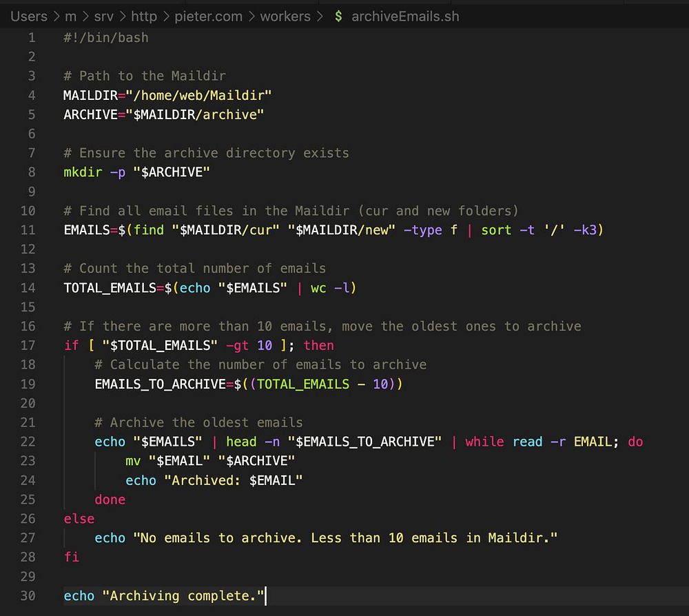Open the workers breadcrumb folder

coord(285,17)
